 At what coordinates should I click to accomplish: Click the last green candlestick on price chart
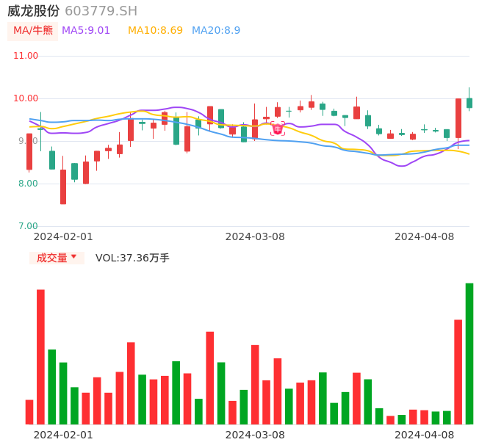tap(469, 103)
